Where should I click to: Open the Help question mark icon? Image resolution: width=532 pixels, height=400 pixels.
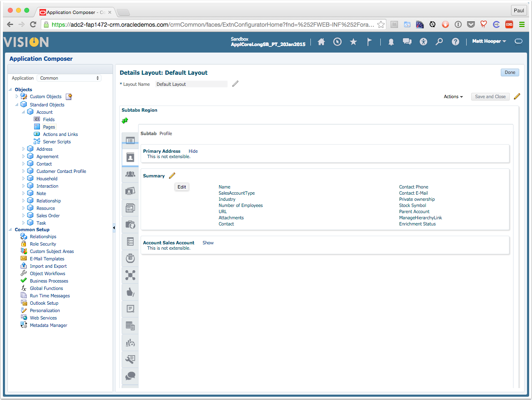tap(456, 41)
